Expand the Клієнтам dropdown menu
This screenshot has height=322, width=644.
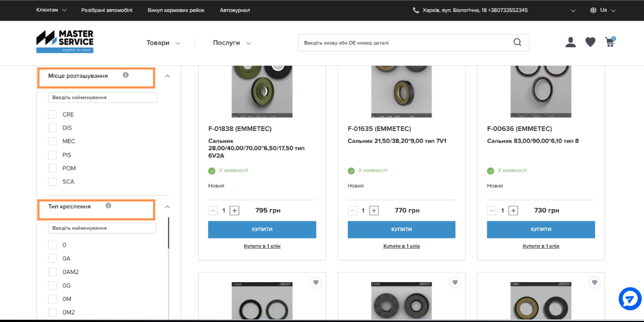click(52, 10)
